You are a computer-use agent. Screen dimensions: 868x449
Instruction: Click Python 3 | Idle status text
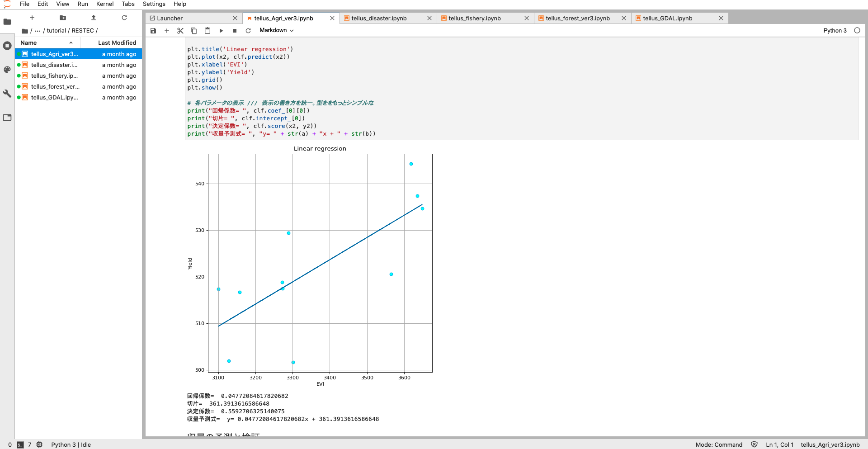(x=71, y=444)
